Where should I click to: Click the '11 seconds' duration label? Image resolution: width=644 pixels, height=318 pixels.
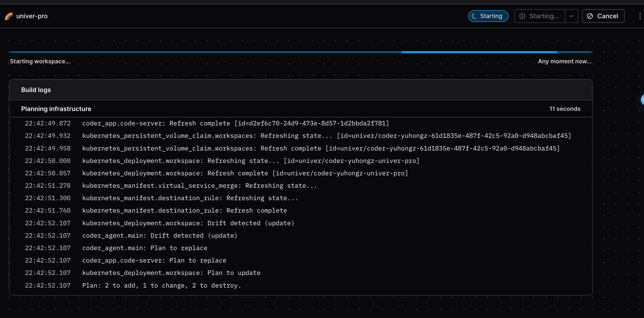564,109
